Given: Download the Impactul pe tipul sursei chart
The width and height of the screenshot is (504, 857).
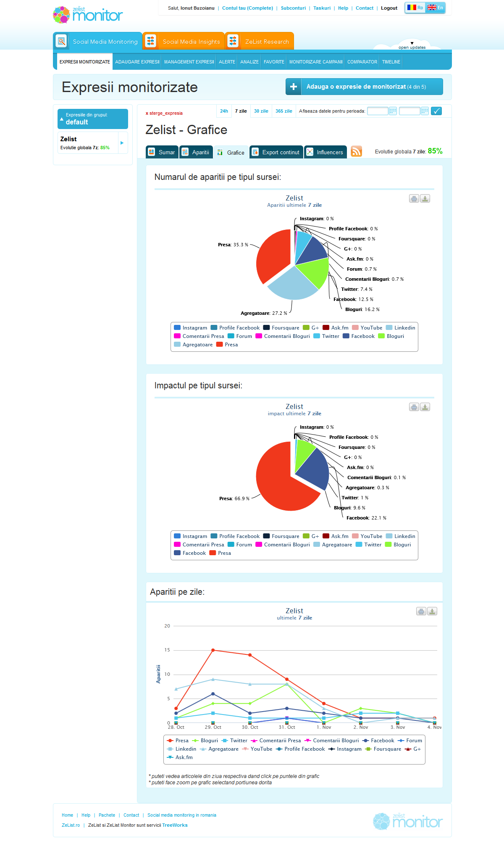Looking at the screenshot, I should click(425, 407).
